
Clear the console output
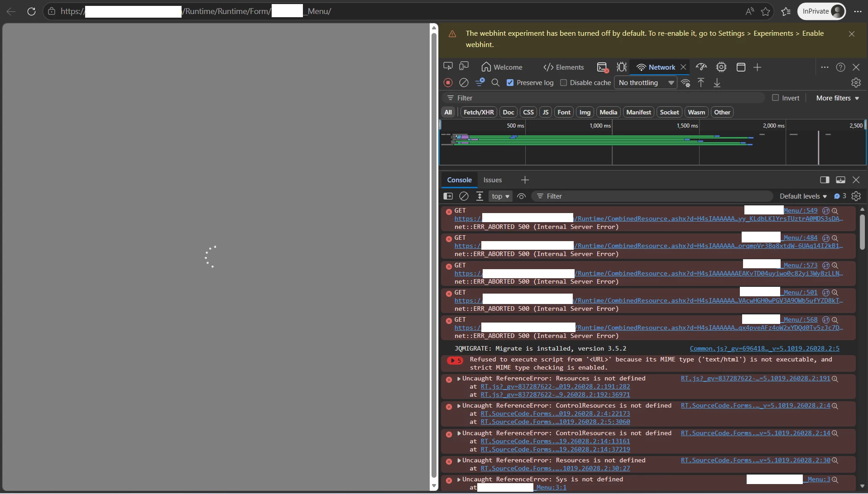coord(464,196)
